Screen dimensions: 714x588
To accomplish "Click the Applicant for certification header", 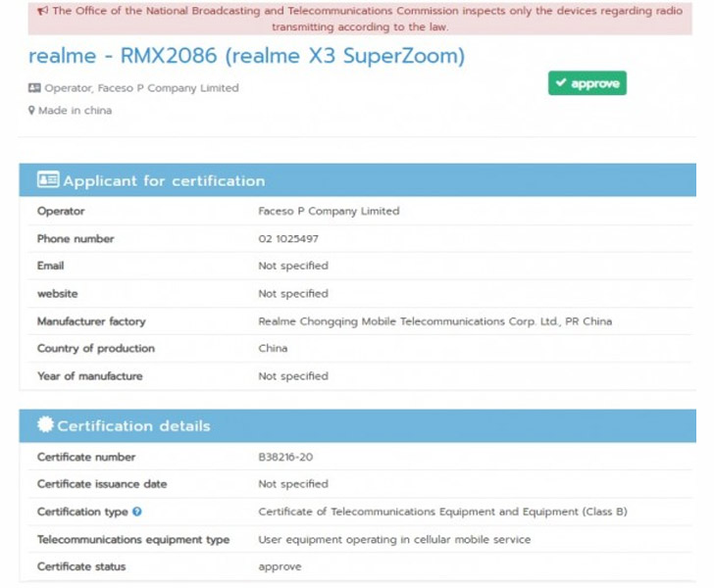I will point(357,180).
